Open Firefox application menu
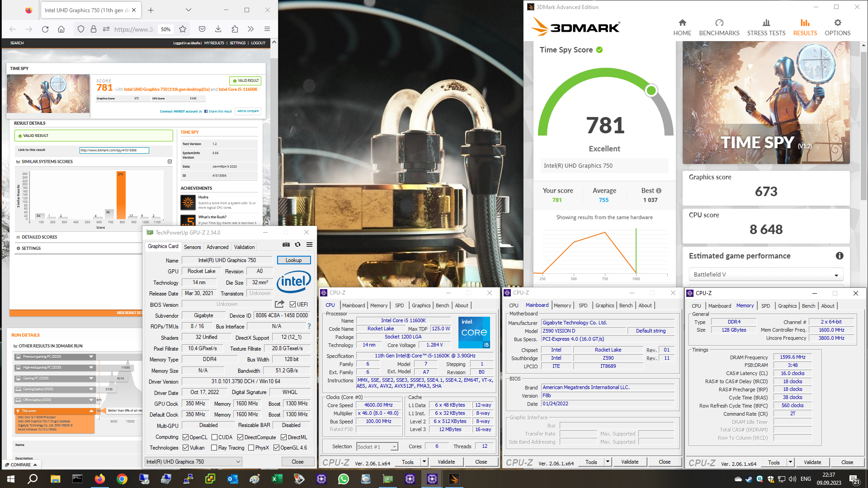868x488 pixels. click(267, 29)
